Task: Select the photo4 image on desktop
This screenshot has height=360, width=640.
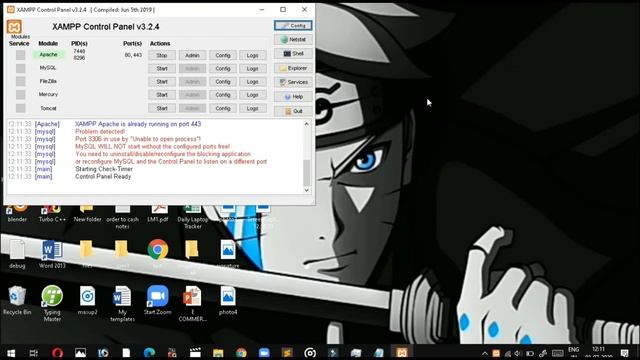Action: click(228, 300)
